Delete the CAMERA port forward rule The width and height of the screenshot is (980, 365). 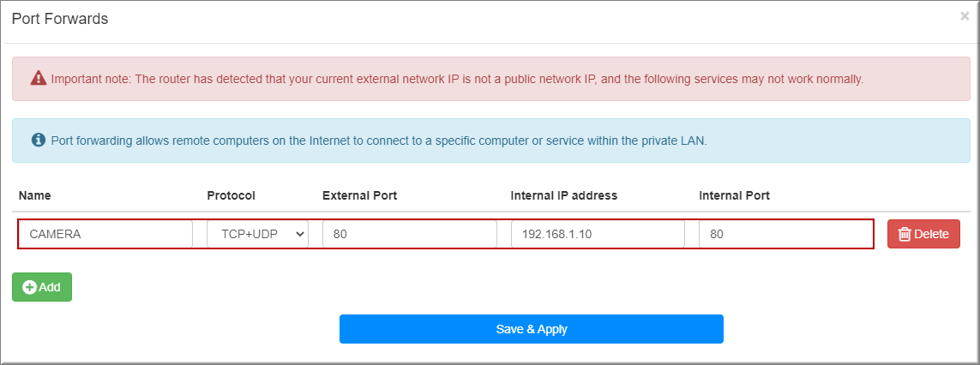(x=923, y=235)
